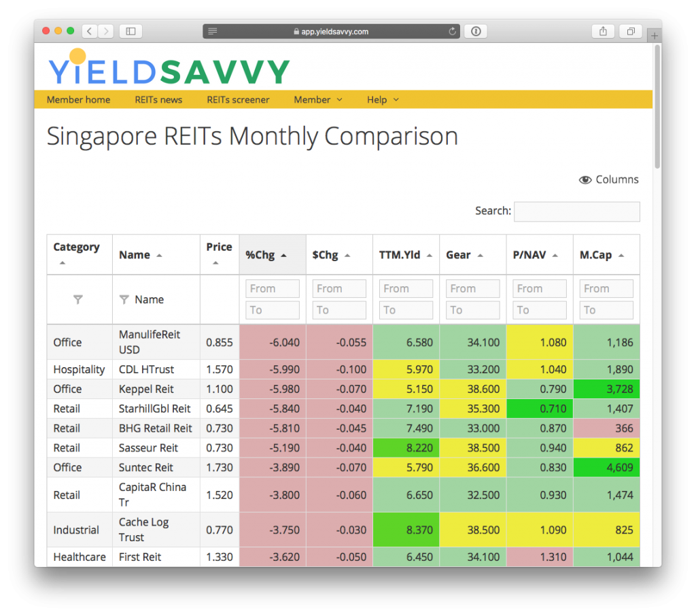Open the REITs screener menu item

click(238, 99)
